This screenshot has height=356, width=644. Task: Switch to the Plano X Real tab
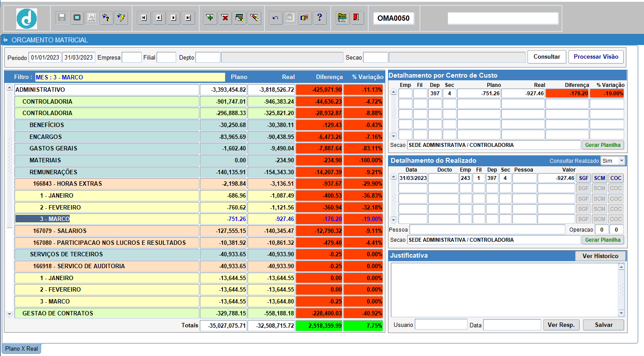point(22,349)
